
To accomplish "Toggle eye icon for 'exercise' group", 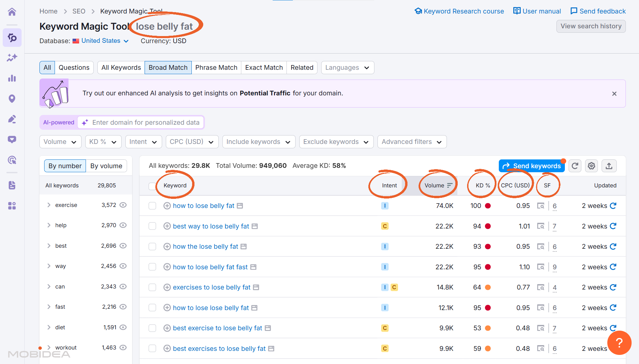I will 123,205.
